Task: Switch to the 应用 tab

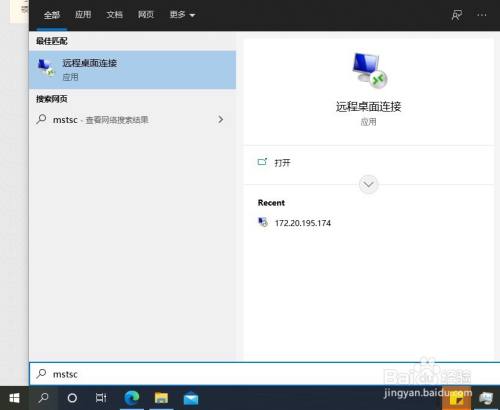Action: coord(83,15)
